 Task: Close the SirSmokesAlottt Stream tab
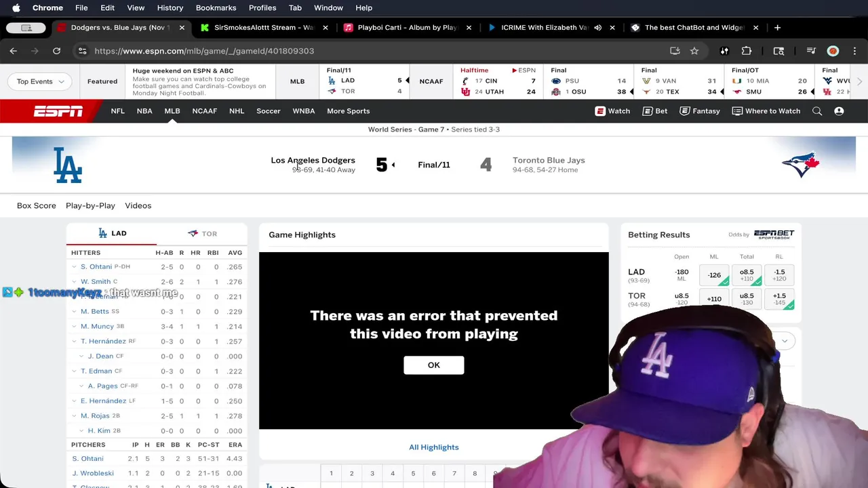pos(325,28)
